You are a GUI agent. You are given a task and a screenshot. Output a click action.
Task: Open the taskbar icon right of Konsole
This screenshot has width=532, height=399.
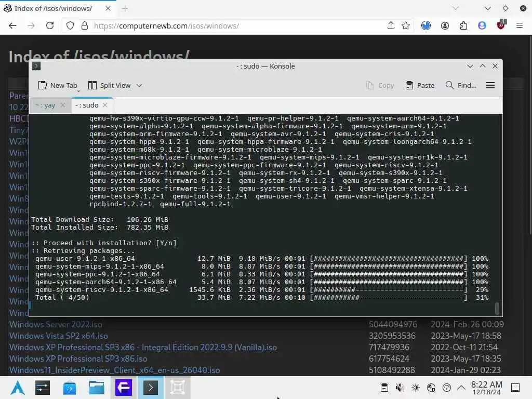tap(178, 388)
